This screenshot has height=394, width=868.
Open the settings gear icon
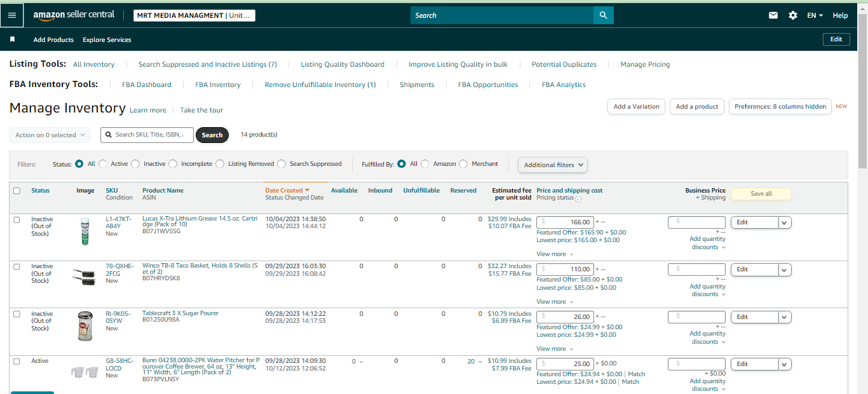click(x=793, y=15)
